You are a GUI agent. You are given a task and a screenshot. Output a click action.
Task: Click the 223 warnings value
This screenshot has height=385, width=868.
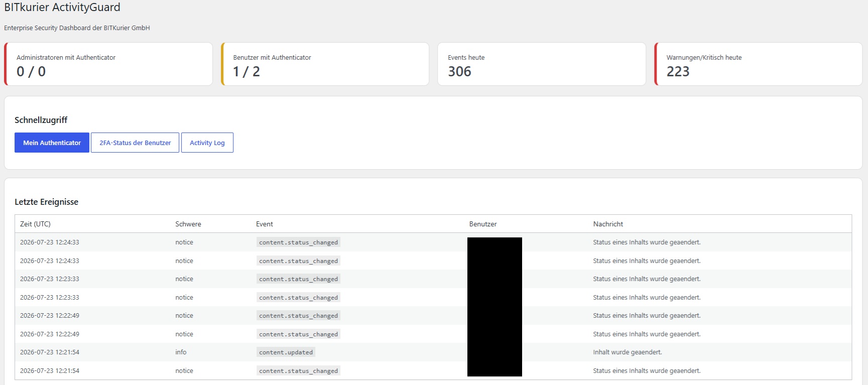tap(678, 71)
